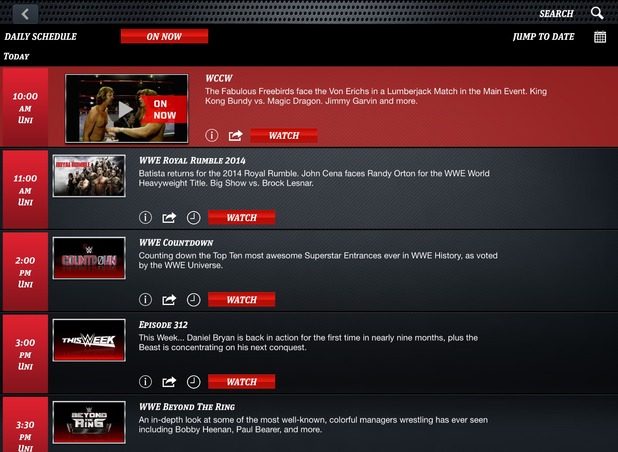
Task: Select the 'WWE Royal Rumble 2014' title
Action: [192, 160]
